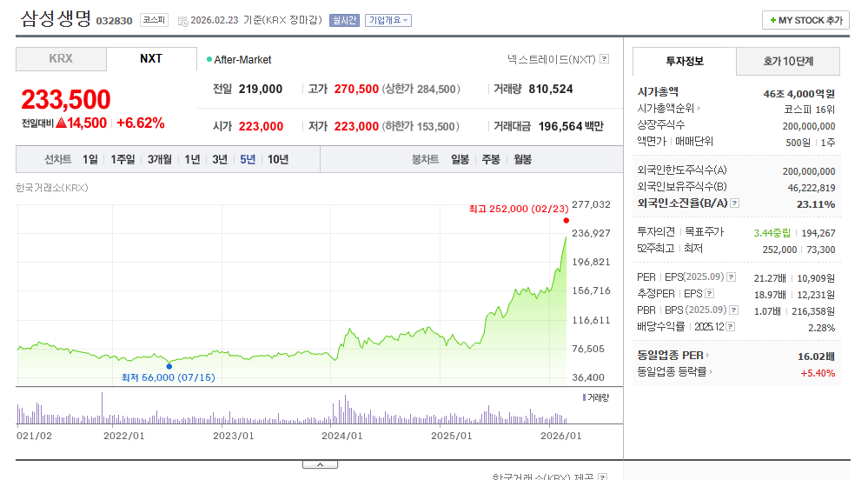Click the help icon next to 한국거래소(KRX) 제공
This screenshot has height=480, width=868.
point(603,477)
